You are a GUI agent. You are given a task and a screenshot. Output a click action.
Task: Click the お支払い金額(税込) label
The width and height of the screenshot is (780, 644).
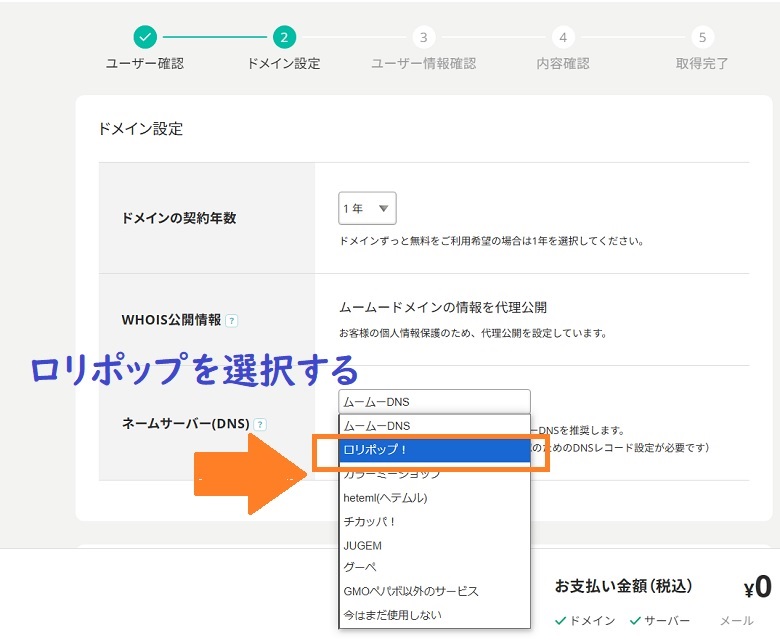point(623,586)
